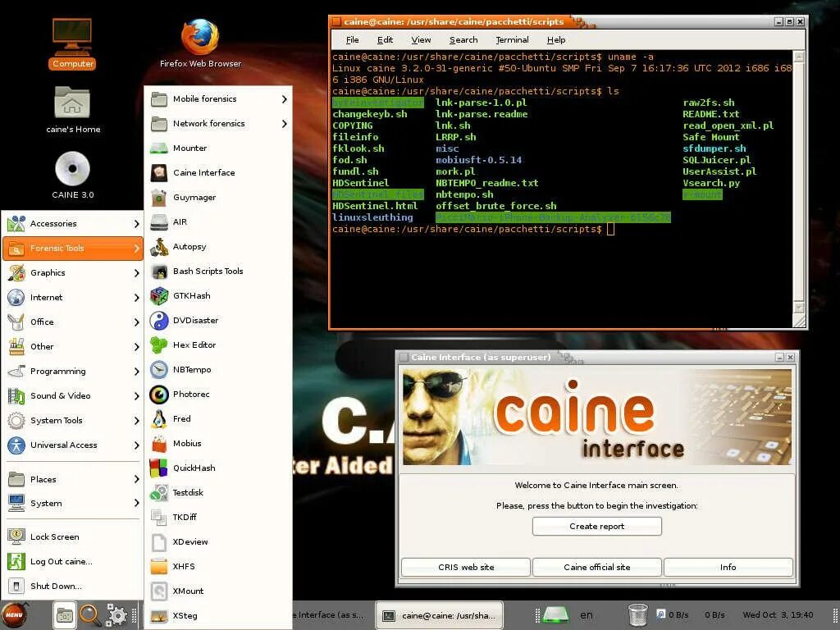840x630 pixels.
Task: Click the clock showing Wed Oct 3
Action: (778, 615)
